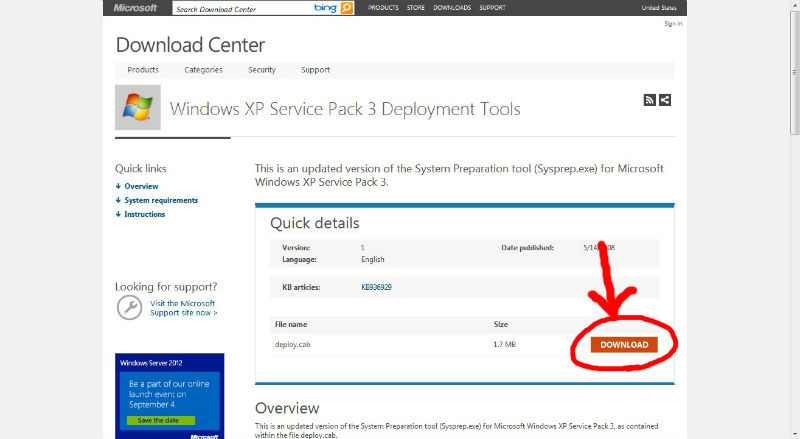Click the Sign in link
The width and height of the screenshot is (800, 439).
pyautogui.click(x=673, y=23)
